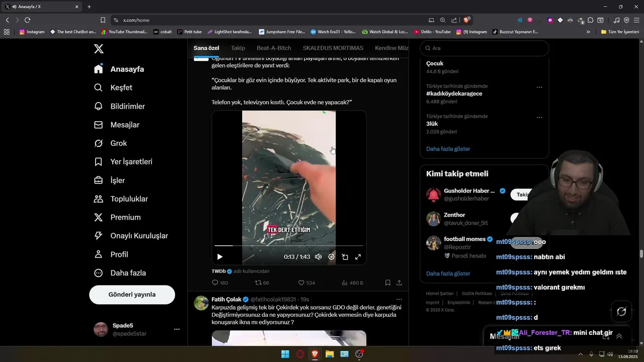The width and height of the screenshot is (644, 362).
Task: Play the paused video
Action: point(220,256)
